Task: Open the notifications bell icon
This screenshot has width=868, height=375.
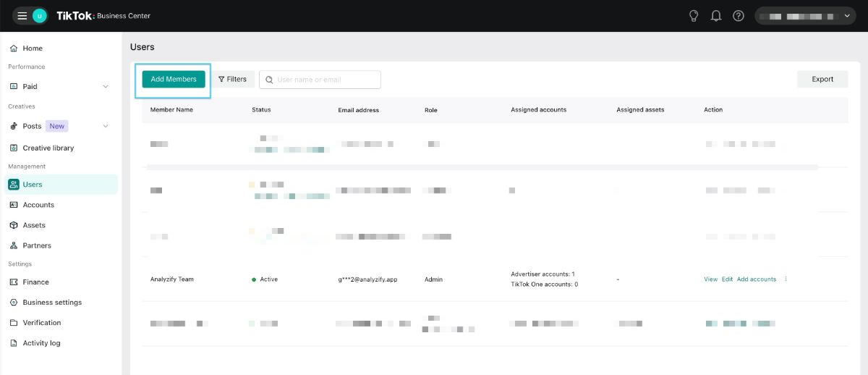Action: (716, 16)
